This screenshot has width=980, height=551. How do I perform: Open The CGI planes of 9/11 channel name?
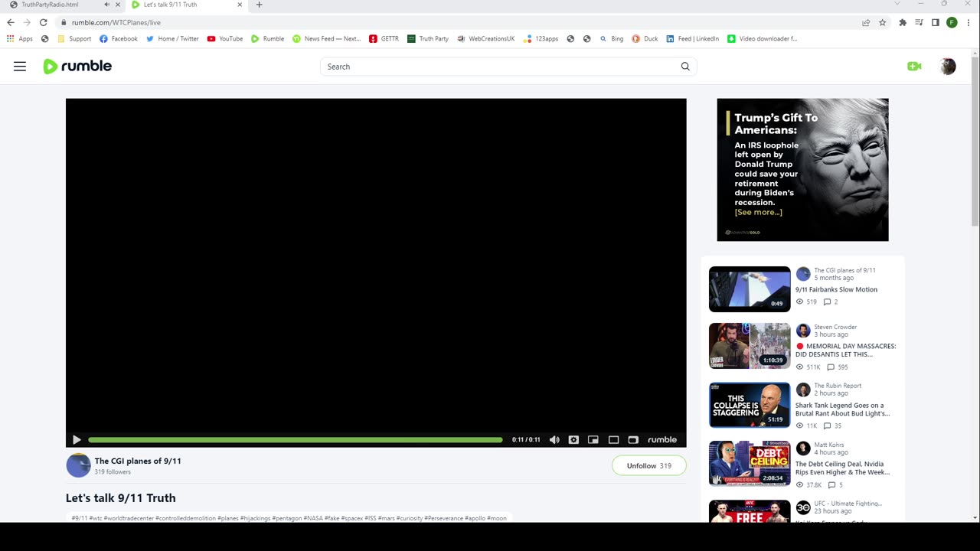(138, 461)
